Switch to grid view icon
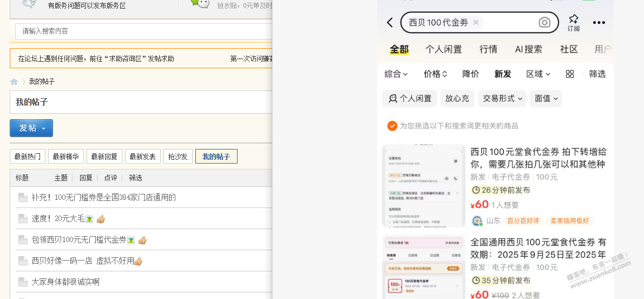This screenshot has height=299, width=644. [570, 74]
